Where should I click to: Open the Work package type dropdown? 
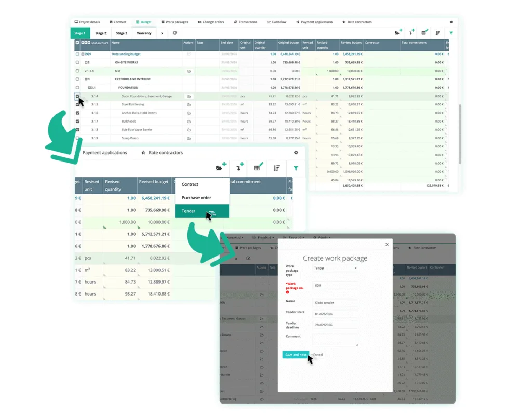point(335,268)
